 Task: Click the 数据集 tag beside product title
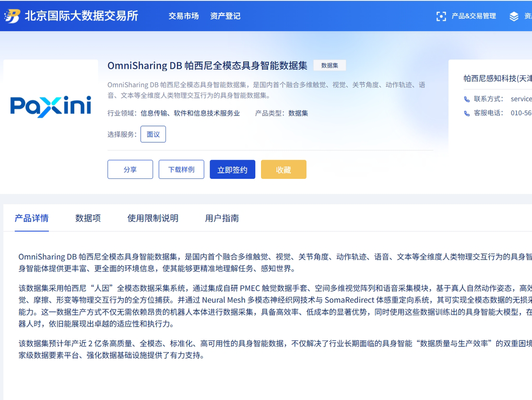point(330,66)
